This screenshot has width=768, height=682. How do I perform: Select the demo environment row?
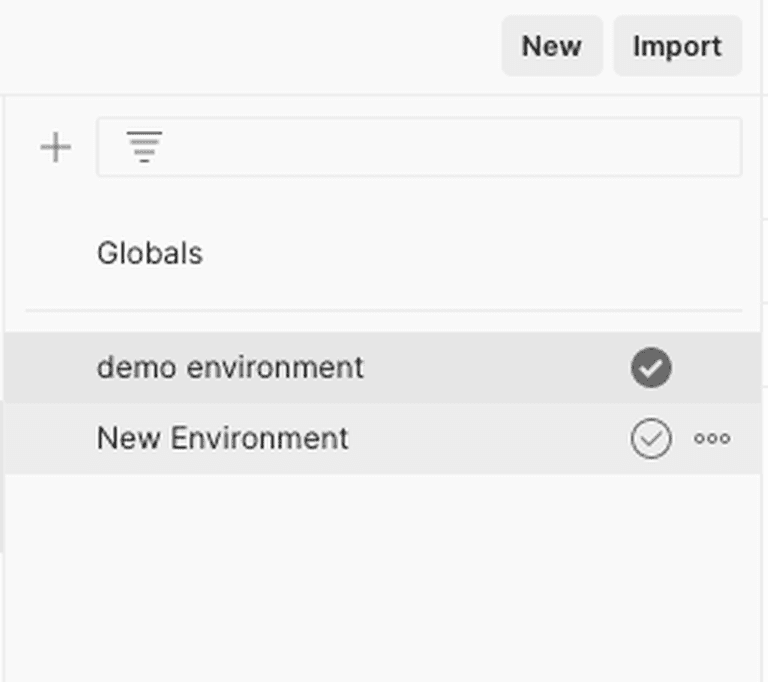pyautogui.click(x=383, y=367)
